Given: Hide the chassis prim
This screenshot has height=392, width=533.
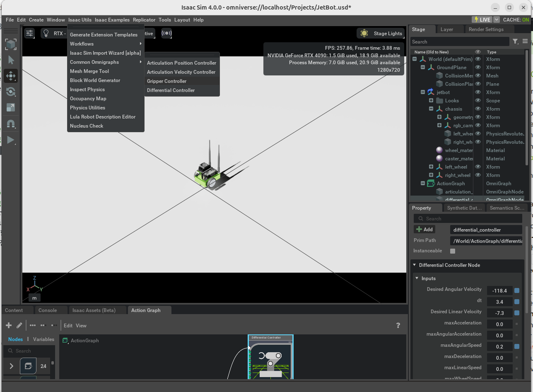Looking at the screenshot, I should point(478,109).
